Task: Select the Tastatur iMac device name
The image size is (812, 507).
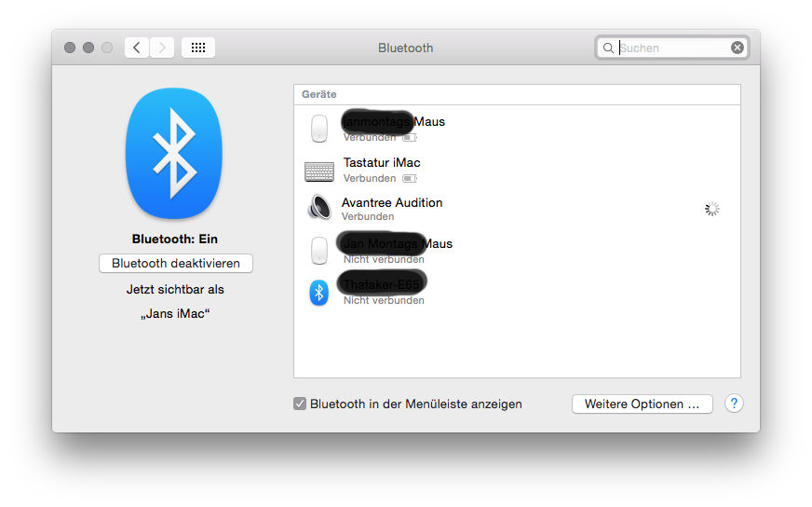Action: (382, 162)
